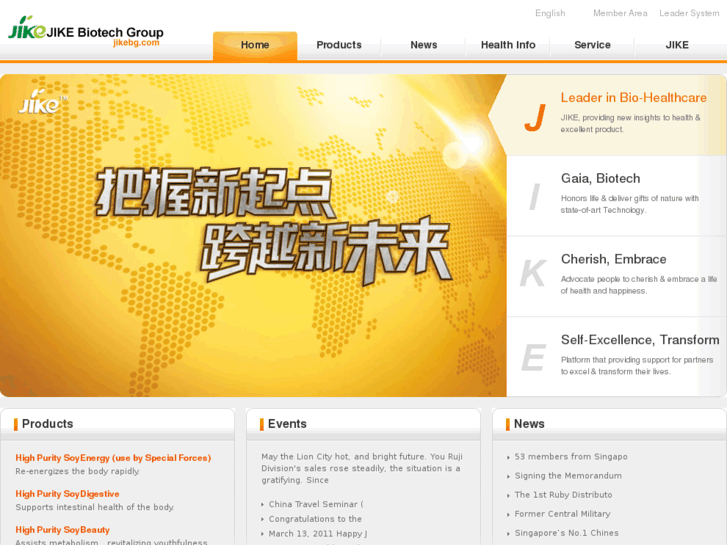Click 'Honors life & deliver gifts' description

point(630,204)
